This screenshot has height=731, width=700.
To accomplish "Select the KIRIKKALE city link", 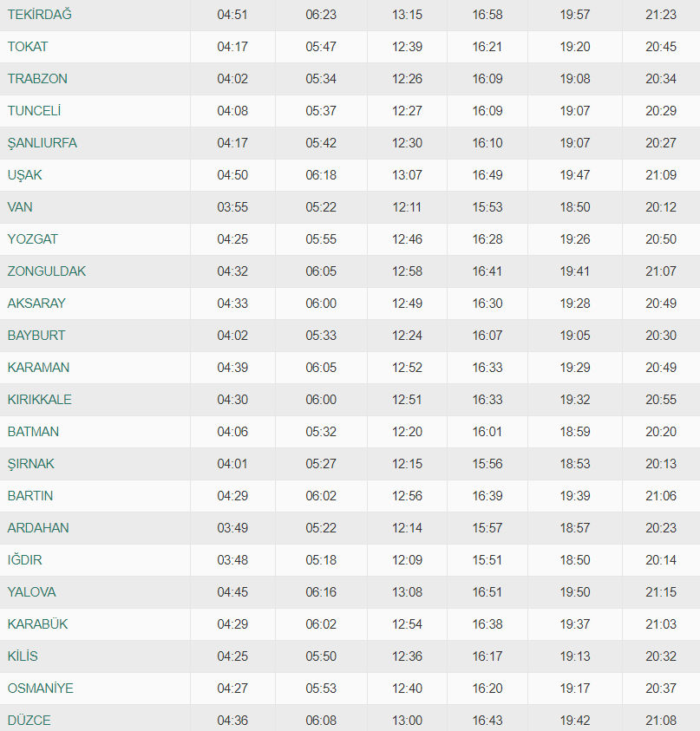I will tap(40, 400).
